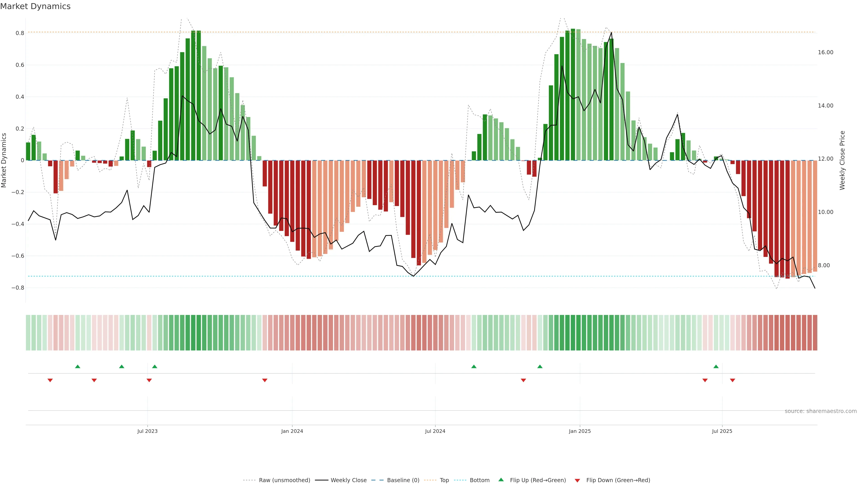Click the Jul 2025 x-axis label
This screenshot has width=868, height=488.
(722, 431)
